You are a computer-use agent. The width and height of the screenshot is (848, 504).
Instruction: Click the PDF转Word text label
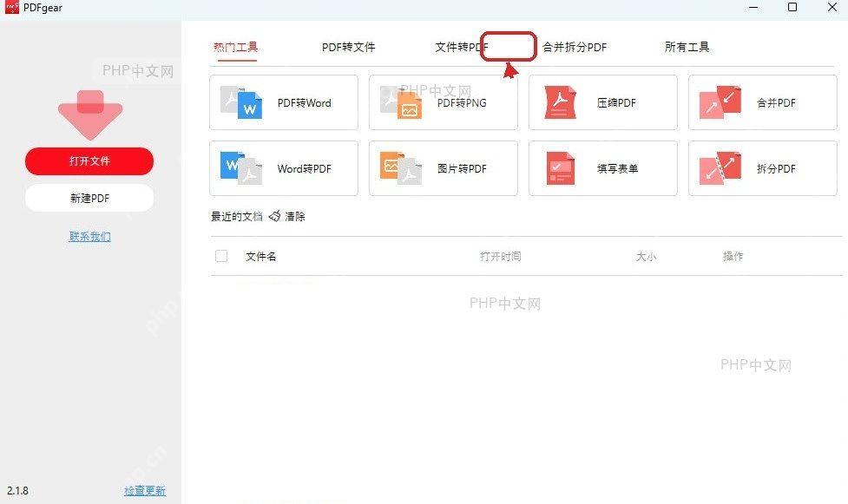[304, 102]
